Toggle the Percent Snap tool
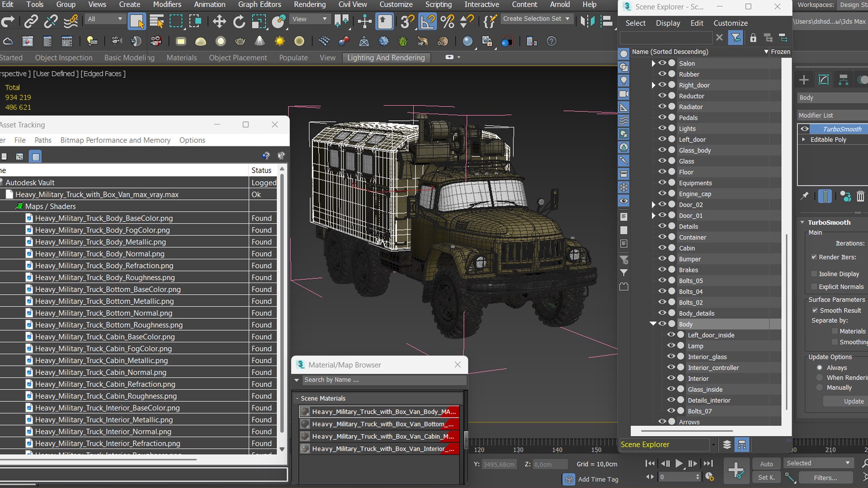The image size is (868, 488). point(447,21)
